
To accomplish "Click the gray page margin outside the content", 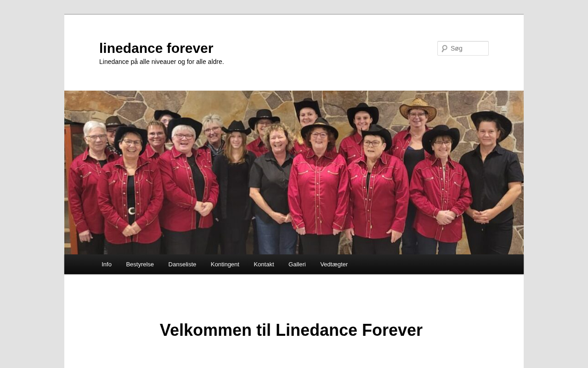I will click(x=32, y=184).
